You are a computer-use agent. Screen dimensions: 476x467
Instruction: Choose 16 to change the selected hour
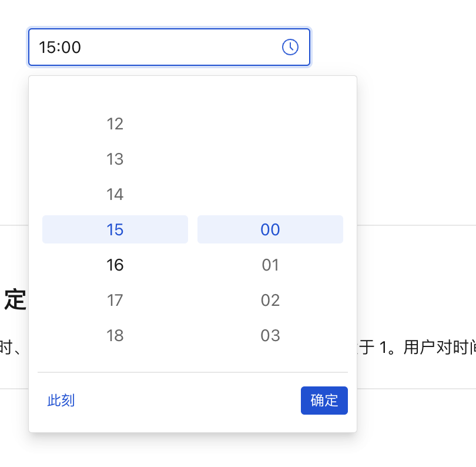(x=115, y=265)
